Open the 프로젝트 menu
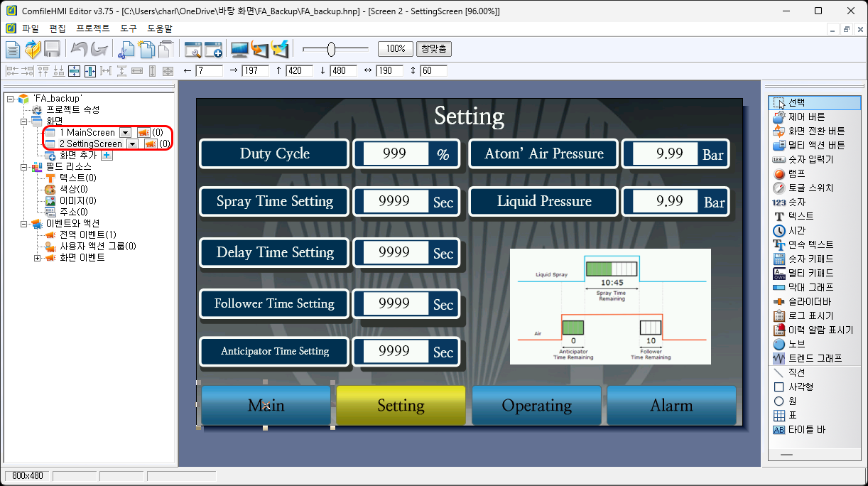The width and height of the screenshot is (868, 486). [93, 28]
